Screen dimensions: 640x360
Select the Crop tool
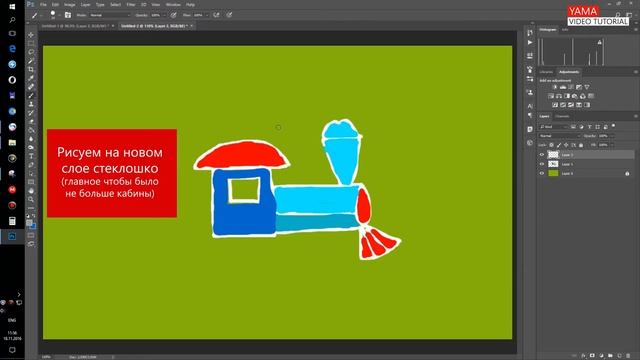point(31,69)
